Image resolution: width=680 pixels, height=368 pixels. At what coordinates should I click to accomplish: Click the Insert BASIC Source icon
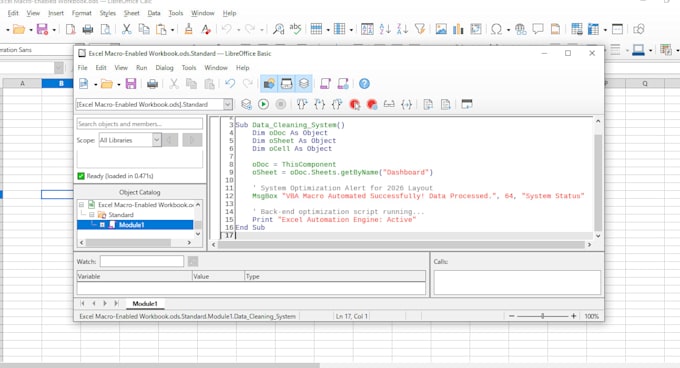pos(428,104)
